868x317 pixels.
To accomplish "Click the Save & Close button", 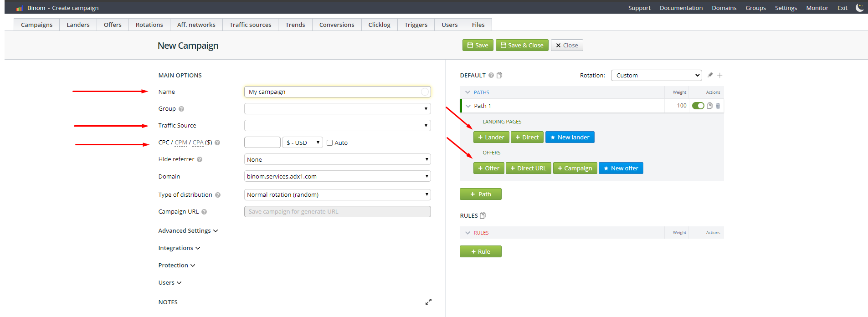I will (522, 45).
